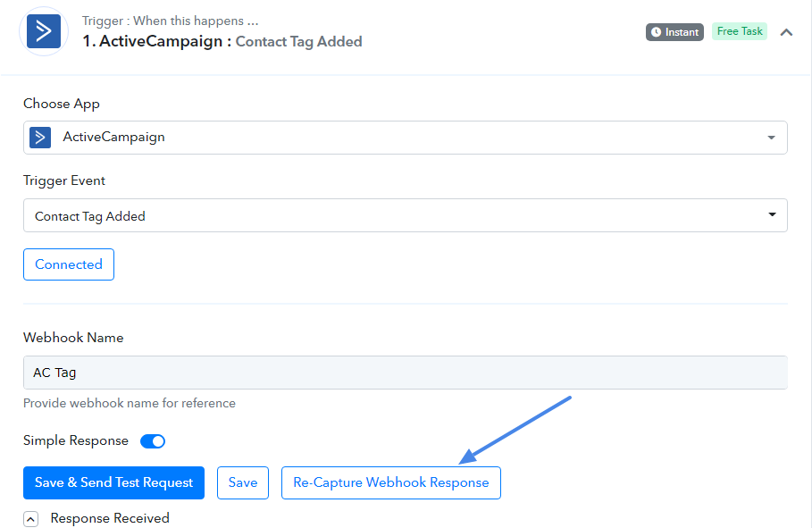Toggle the Simple Response switch off
812x528 pixels.
[153, 441]
